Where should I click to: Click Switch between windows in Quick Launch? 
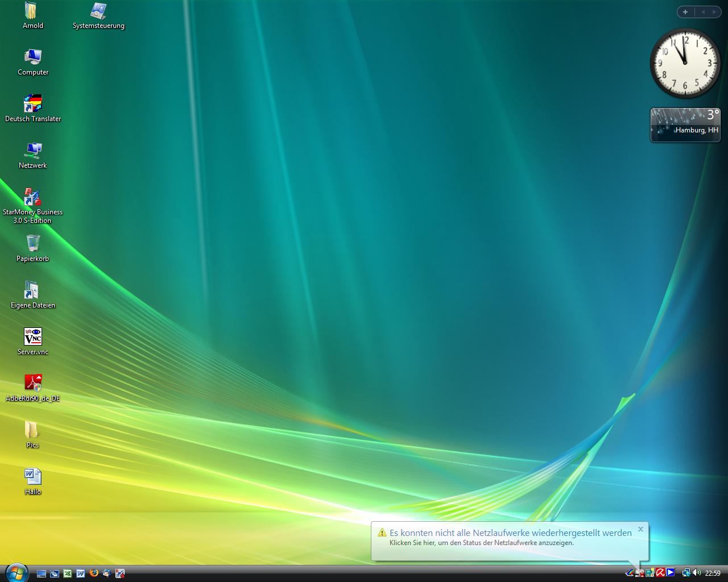(55, 573)
